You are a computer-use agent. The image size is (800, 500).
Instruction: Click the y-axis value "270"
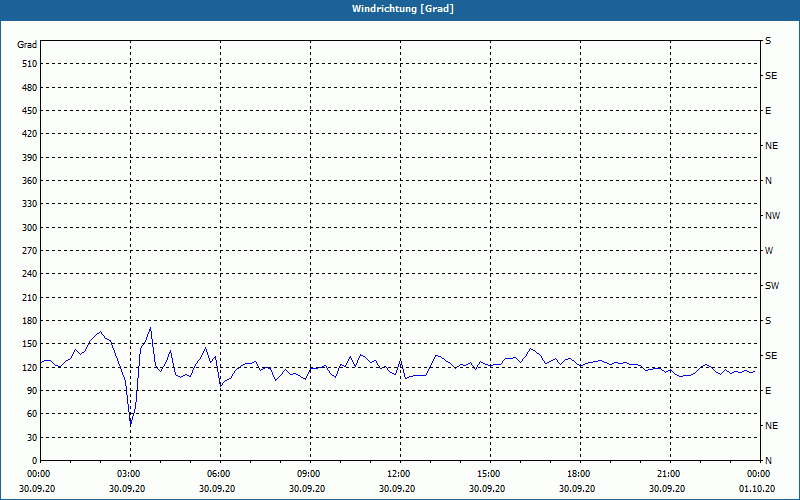(30, 251)
